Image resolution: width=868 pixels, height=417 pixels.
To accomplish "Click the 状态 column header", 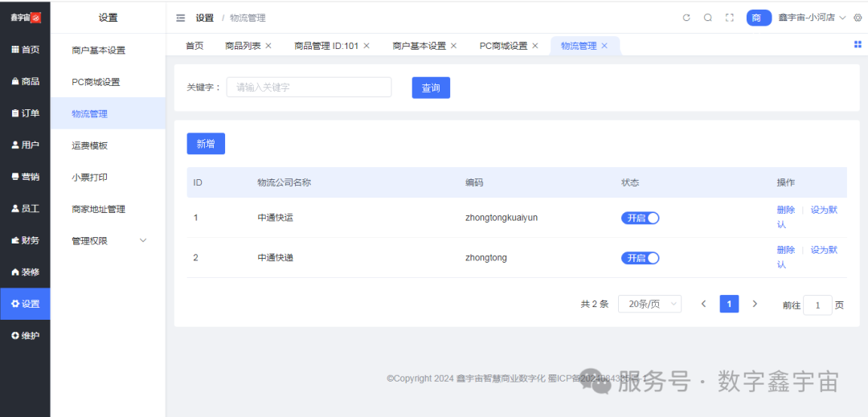I will click(630, 182).
